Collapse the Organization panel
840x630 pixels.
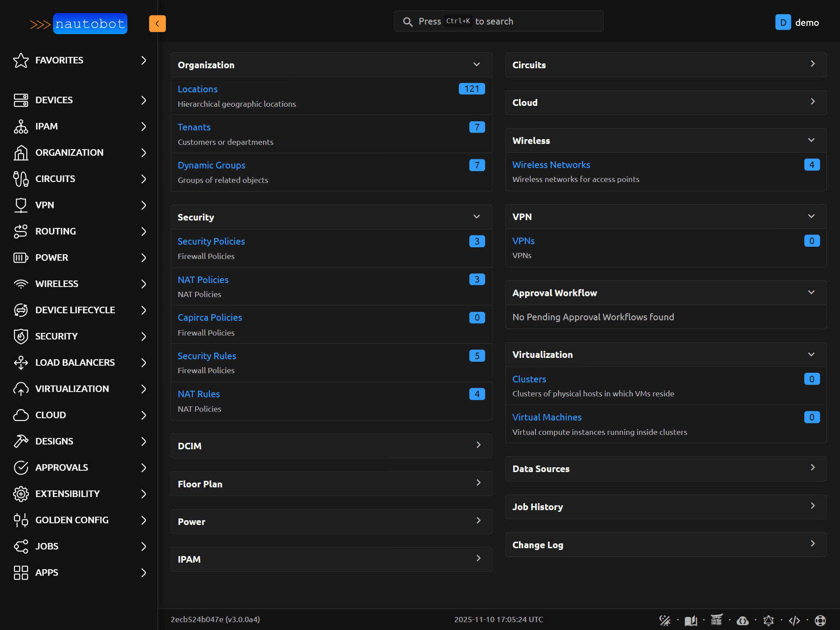[x=476, y=65]
